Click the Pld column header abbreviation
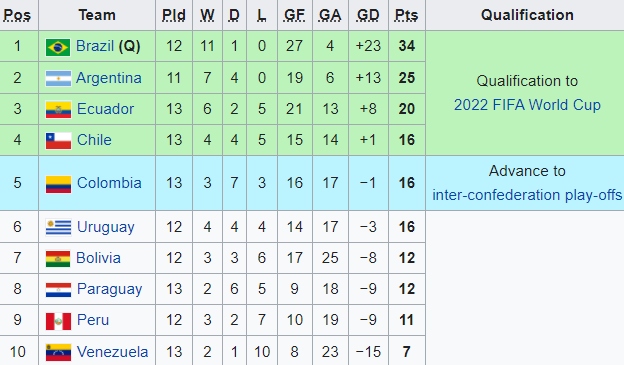 [x=174, y=15]
